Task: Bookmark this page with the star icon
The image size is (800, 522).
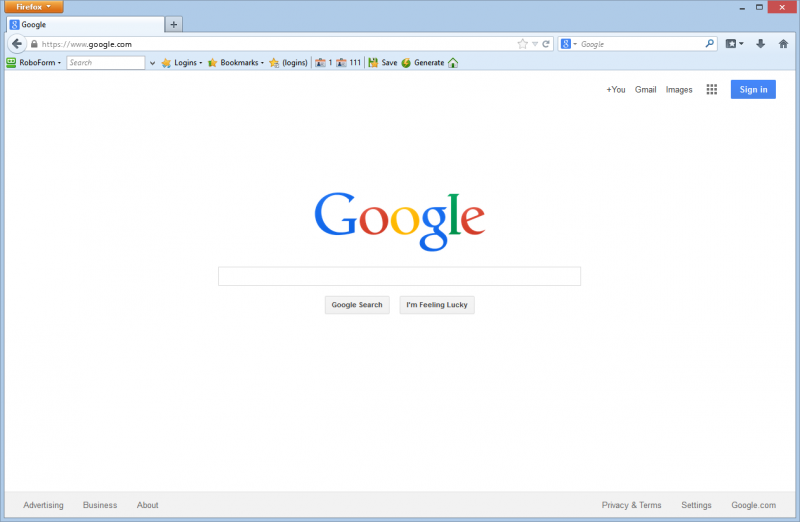Action: click(522, 44)
